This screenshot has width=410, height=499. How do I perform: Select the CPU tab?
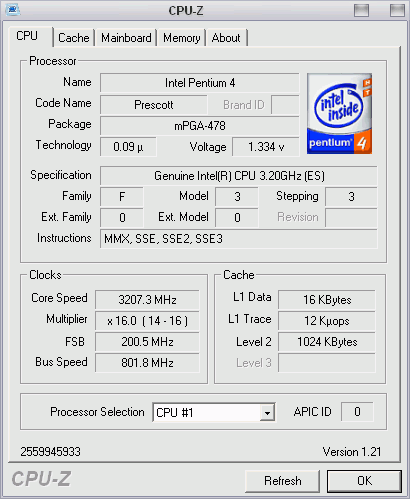click(x=28, y=36)
